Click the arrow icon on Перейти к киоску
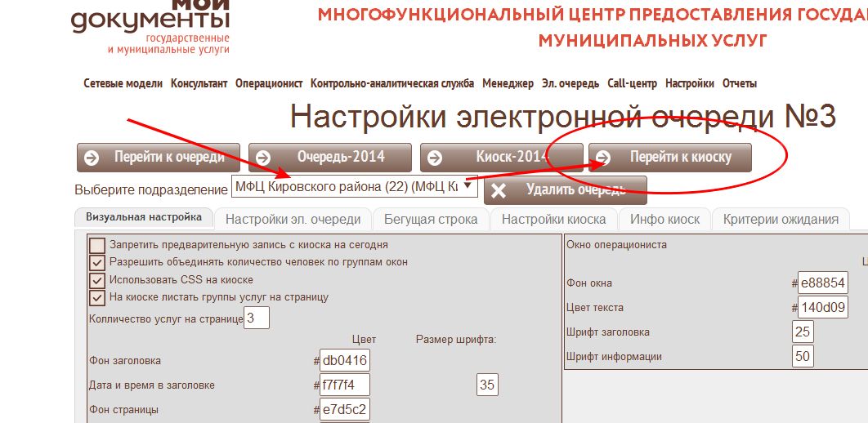This screenshot has height=423, width=868. pyautogui.click(x=604, y=158)
